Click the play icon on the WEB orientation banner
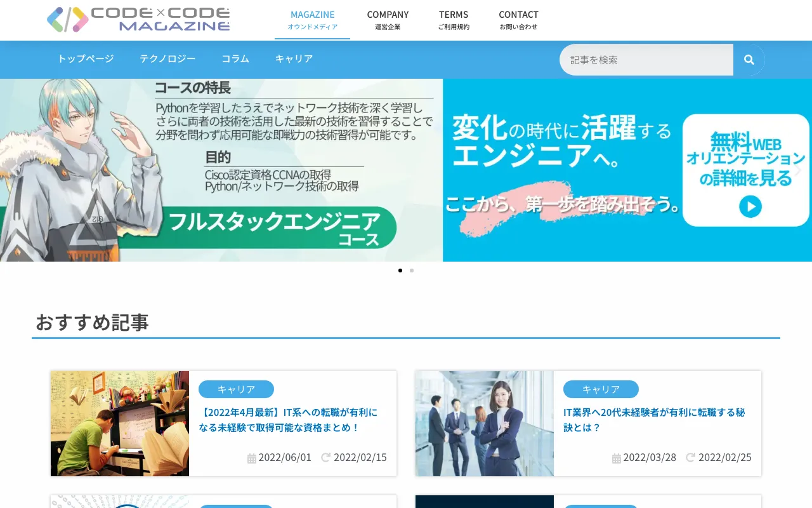This screenshot has height=508, width=812. 750,206
